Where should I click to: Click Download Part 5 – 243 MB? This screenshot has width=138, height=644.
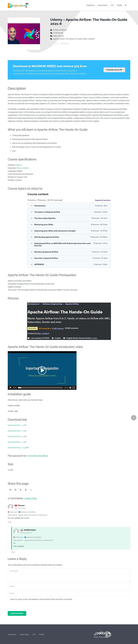point(18,448)
